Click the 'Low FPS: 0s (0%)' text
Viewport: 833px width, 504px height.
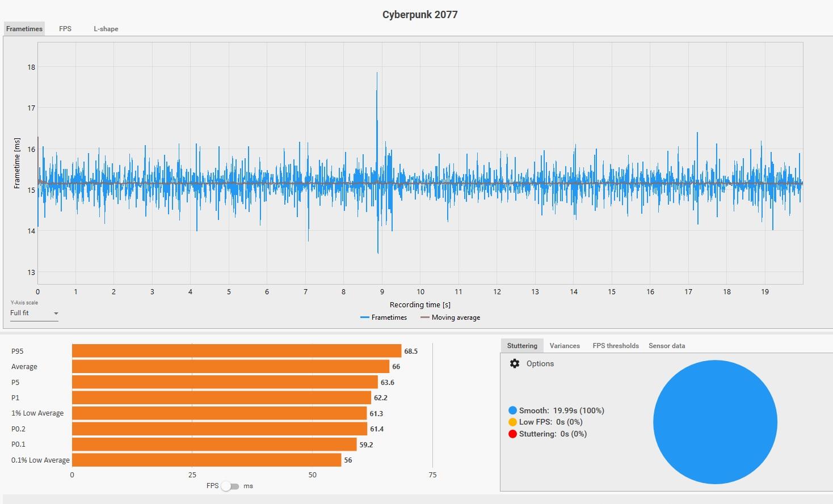pos(551,422)
